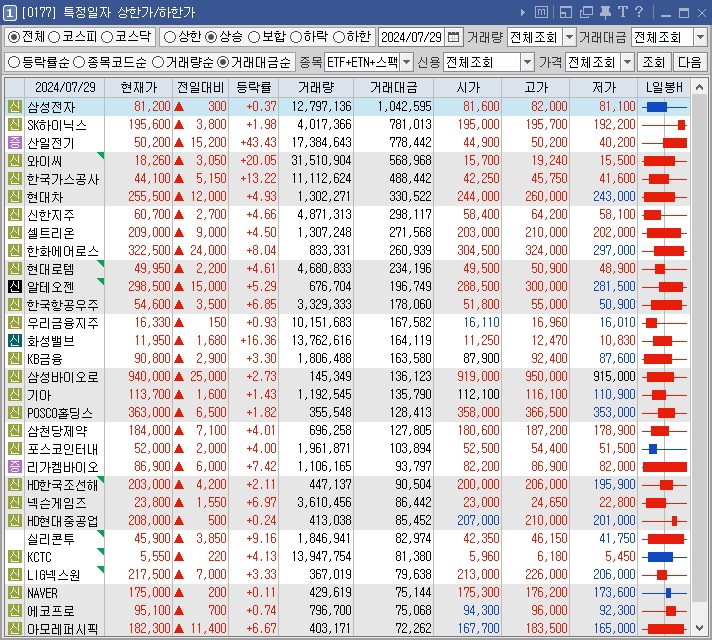Click stock name 실리콘투

click(x=50, y=539)
